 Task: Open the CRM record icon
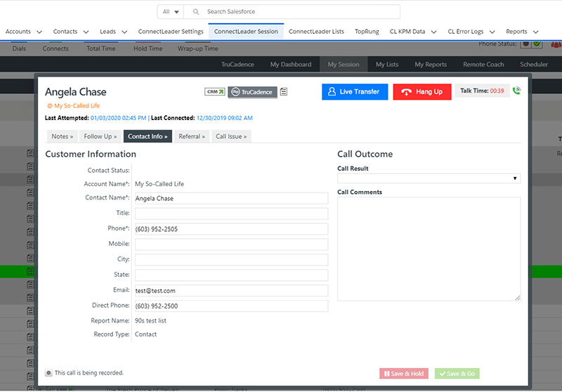pos(215,92)
